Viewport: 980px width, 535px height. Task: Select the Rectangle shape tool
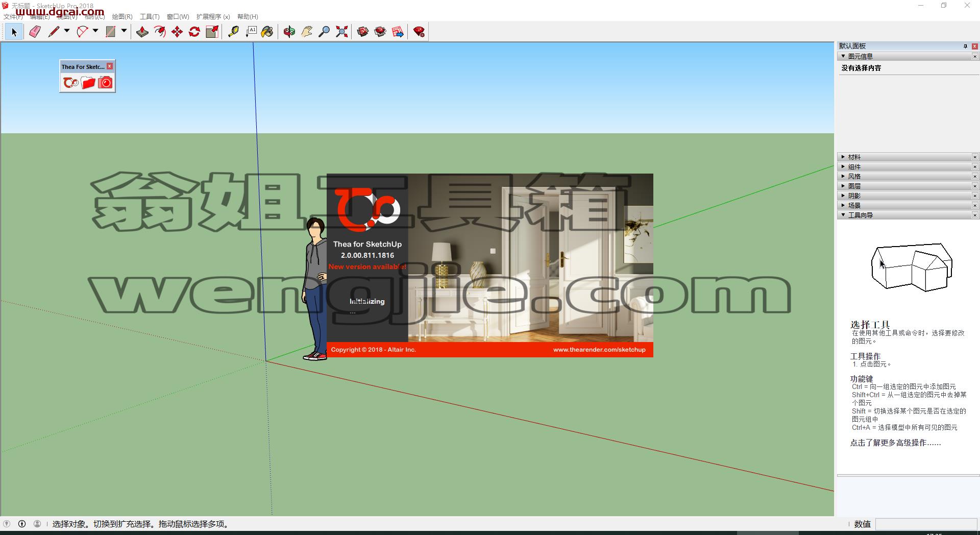(111, 32)
